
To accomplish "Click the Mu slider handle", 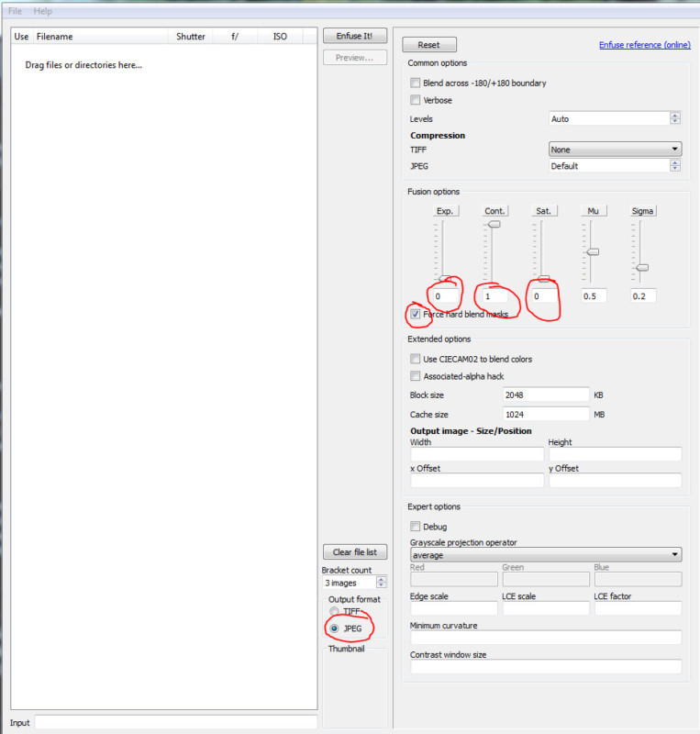I will point(593,251).
